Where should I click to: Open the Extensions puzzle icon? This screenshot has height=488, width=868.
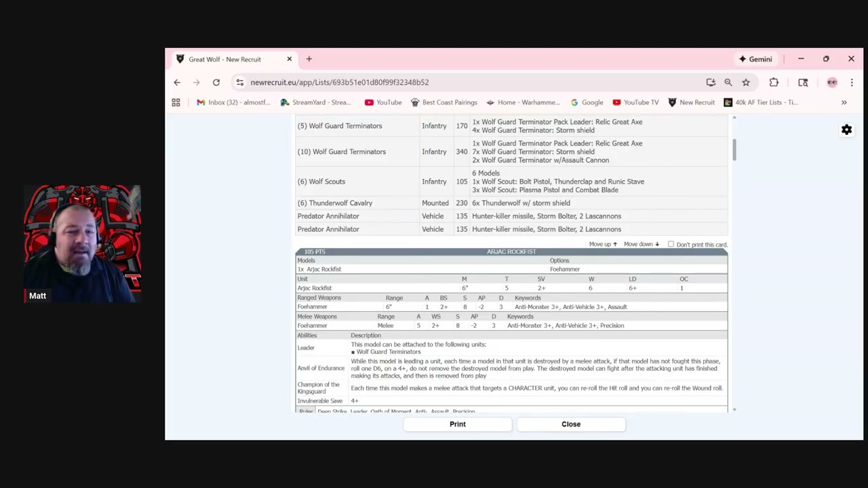click(x=774, y=82)
